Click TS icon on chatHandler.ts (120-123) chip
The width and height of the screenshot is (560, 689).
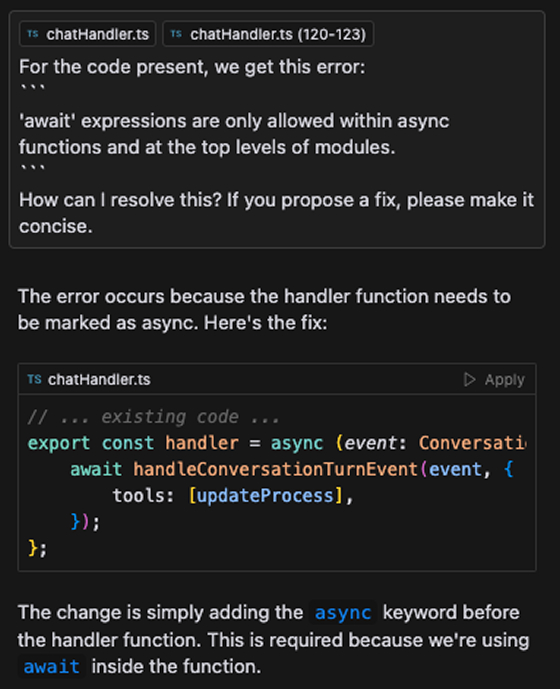click(x=176, y=34)
